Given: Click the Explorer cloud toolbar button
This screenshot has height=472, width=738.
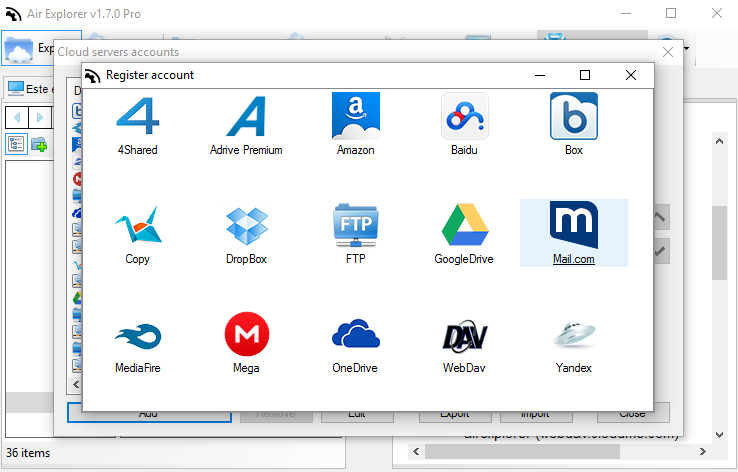Looking at the screenshot, I should pos(28,48).
